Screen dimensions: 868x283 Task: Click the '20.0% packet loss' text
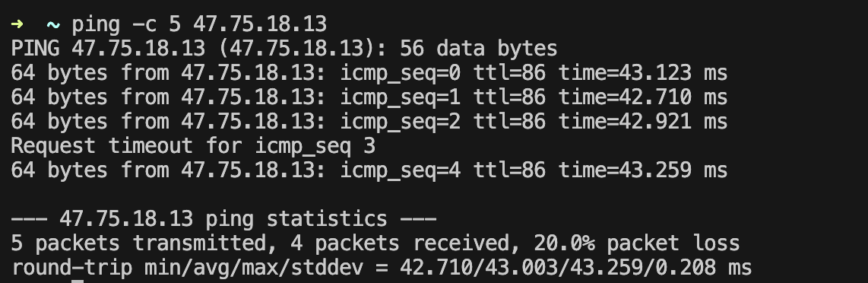(637, 243)
